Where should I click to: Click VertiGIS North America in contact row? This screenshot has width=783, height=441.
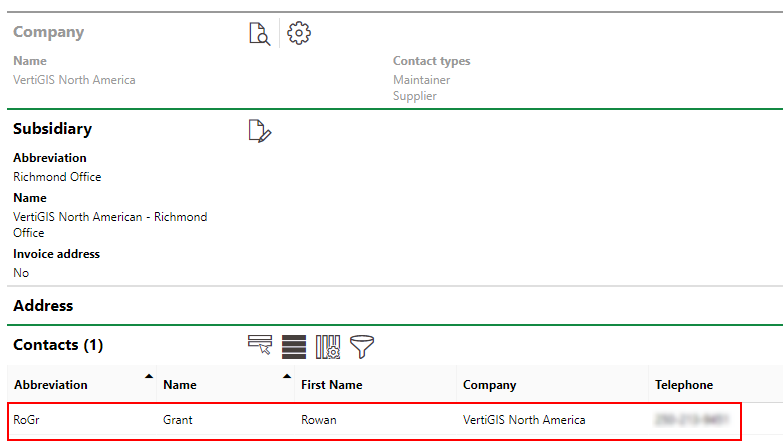pos(524,420)
